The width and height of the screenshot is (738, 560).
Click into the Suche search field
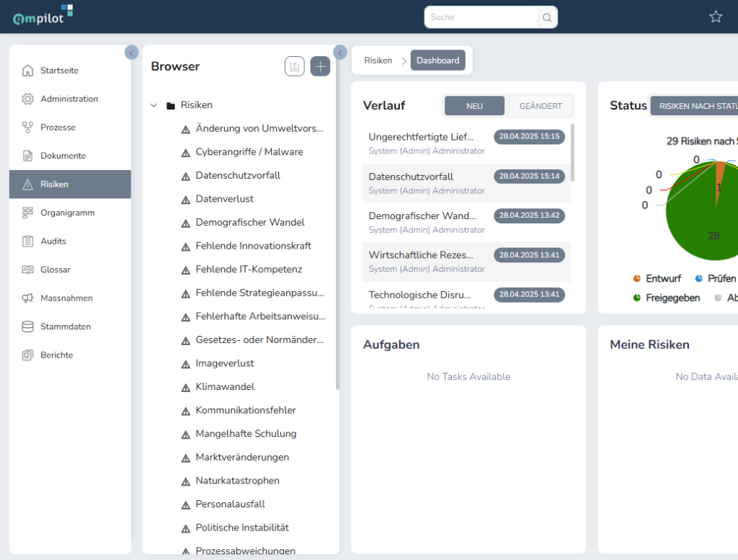(x=481, y=17)
